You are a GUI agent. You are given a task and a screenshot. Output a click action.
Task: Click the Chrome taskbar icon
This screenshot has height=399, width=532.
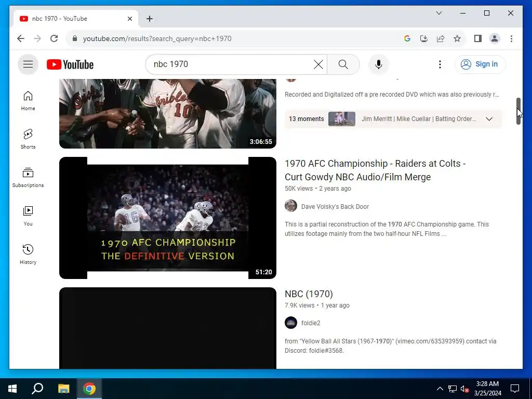tap(89, 389)
